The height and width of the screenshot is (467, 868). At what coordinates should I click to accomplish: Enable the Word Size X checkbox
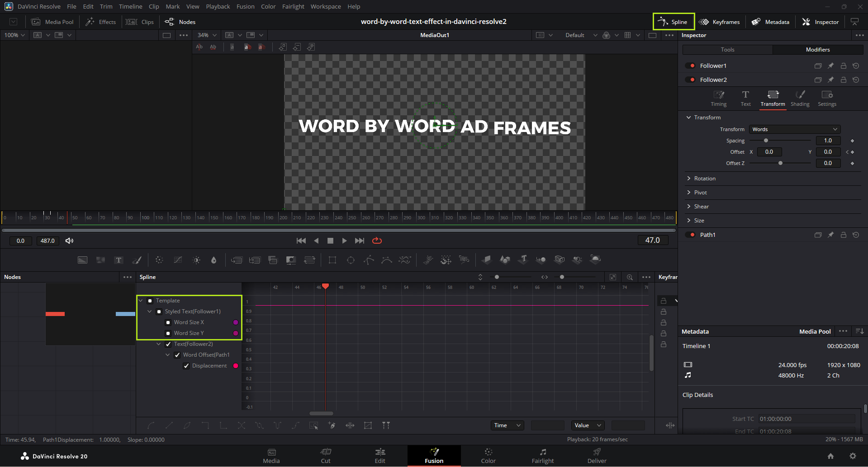(168, 322)
